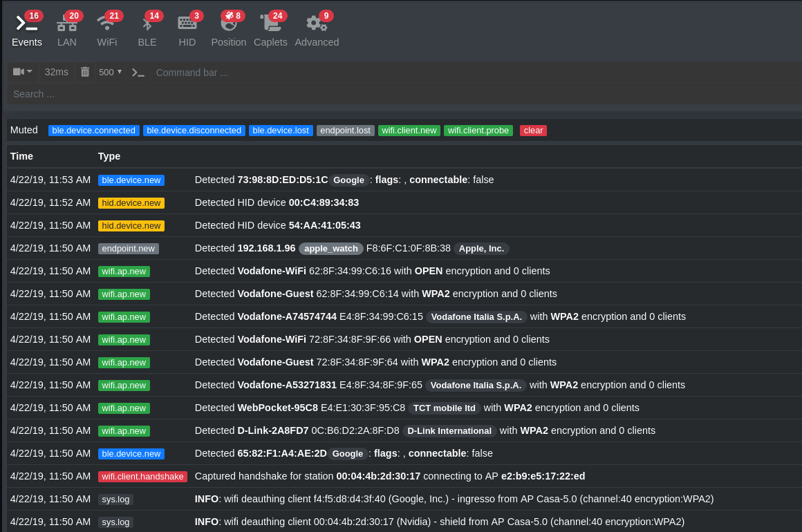802x532 pixels.
Task: Click the apple_watch endpoint label
Action: click(331, 249)
